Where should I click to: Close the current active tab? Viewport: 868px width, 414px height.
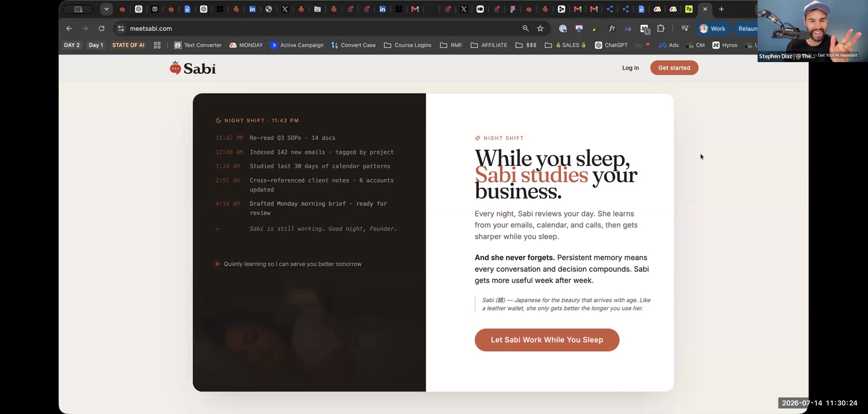point(705,9)
